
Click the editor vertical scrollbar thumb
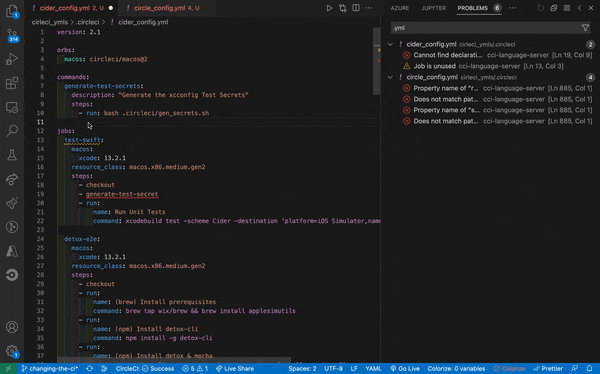pyautogui.click(x=377, y=61)
